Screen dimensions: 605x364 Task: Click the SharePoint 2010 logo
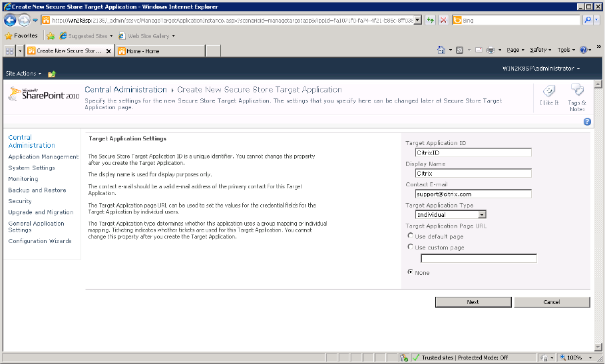click(44, 94)
